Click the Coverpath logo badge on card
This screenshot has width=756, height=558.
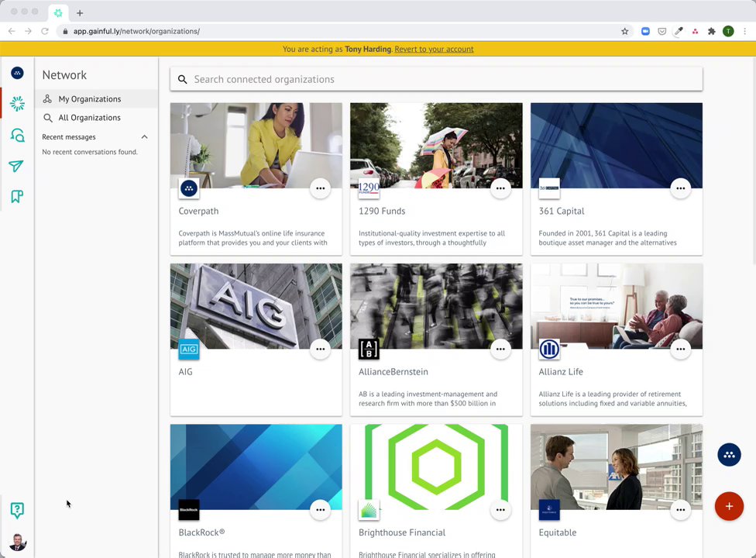click(x=189, y=188)
